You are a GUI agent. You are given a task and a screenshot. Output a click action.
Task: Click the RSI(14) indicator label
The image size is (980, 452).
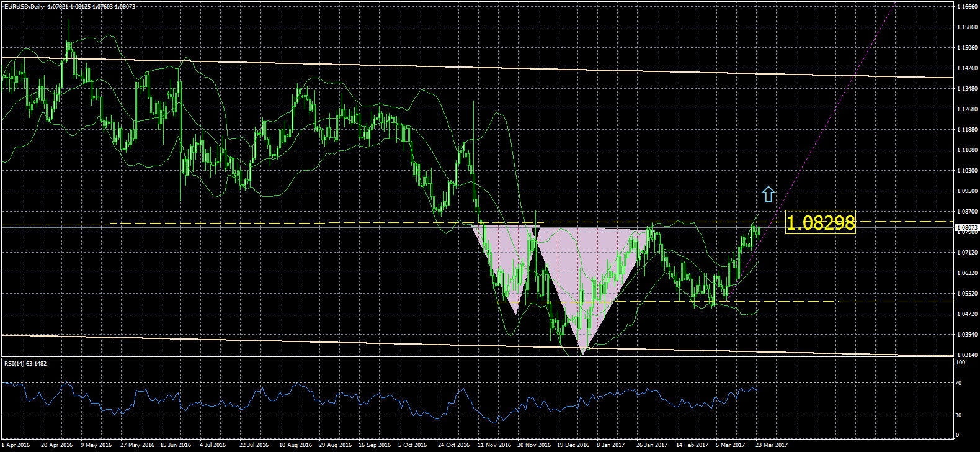tap(25, 363)
